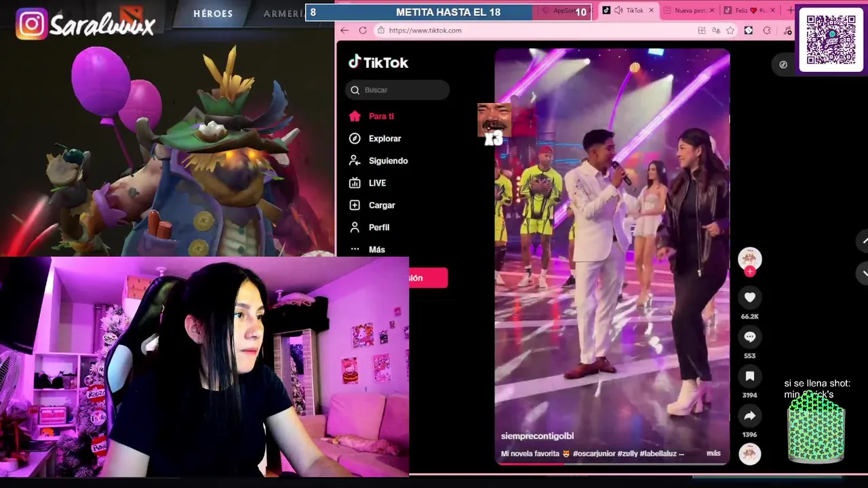Screen dimensions: 868x488
Task: Open the #labellaluz hashtag
Action: click(658, 453)
